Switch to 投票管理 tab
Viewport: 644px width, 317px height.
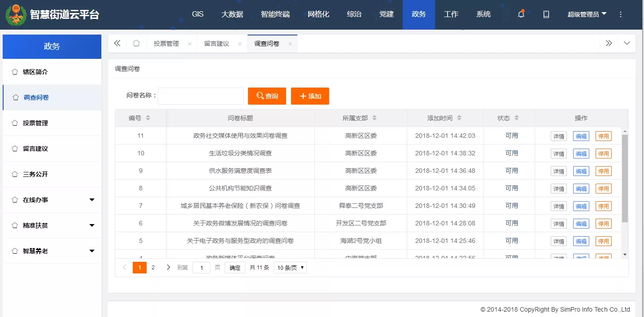pyautogui.click(x=166, y=44)
